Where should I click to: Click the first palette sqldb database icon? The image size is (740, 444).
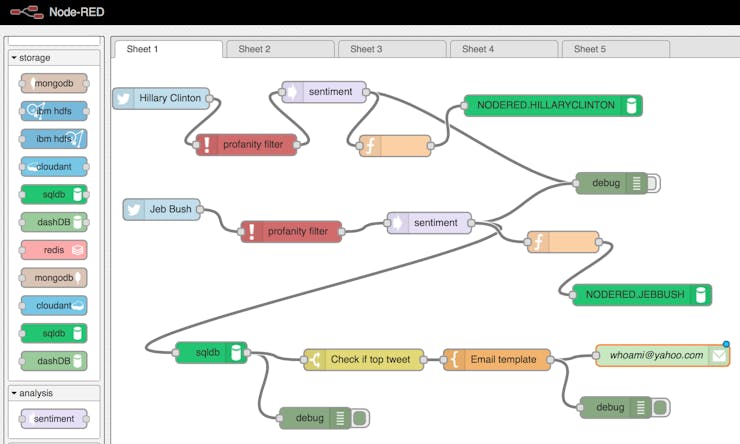pyautogui.click(x=77, y=194)
